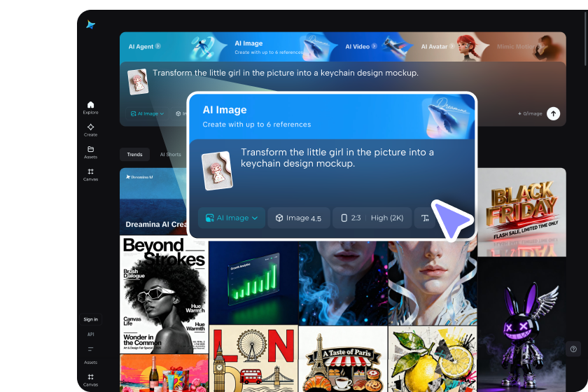
Task: Click the help question mark button
Action: (x=573, y=349)
